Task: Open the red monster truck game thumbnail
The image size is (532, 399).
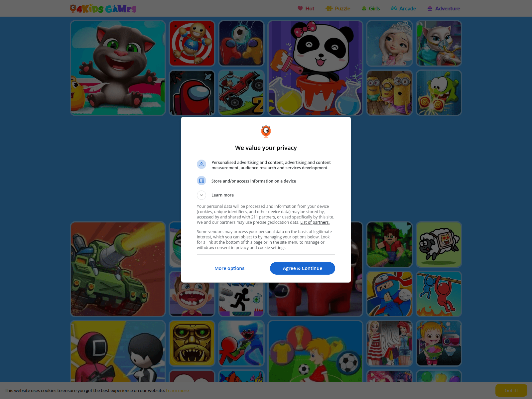Action: [241, 93]
